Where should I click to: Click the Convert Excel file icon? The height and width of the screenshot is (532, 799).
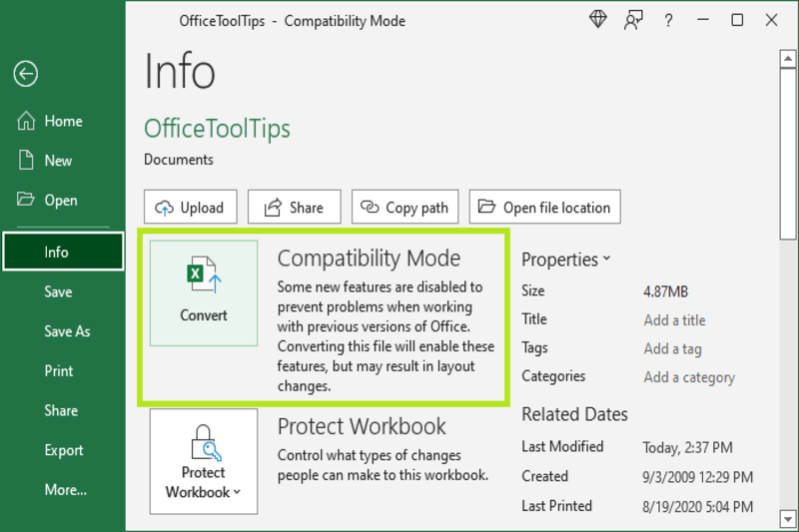pyautogui.click(x=204, y=274)
